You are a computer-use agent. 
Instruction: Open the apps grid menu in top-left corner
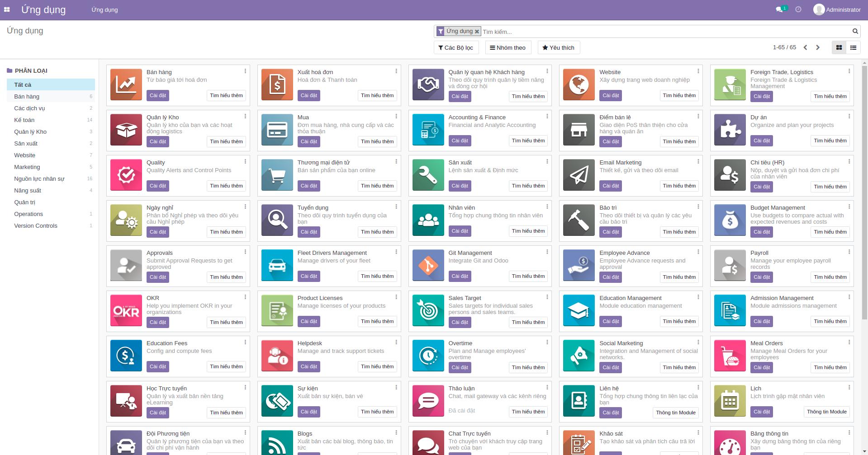coord(7,9)
